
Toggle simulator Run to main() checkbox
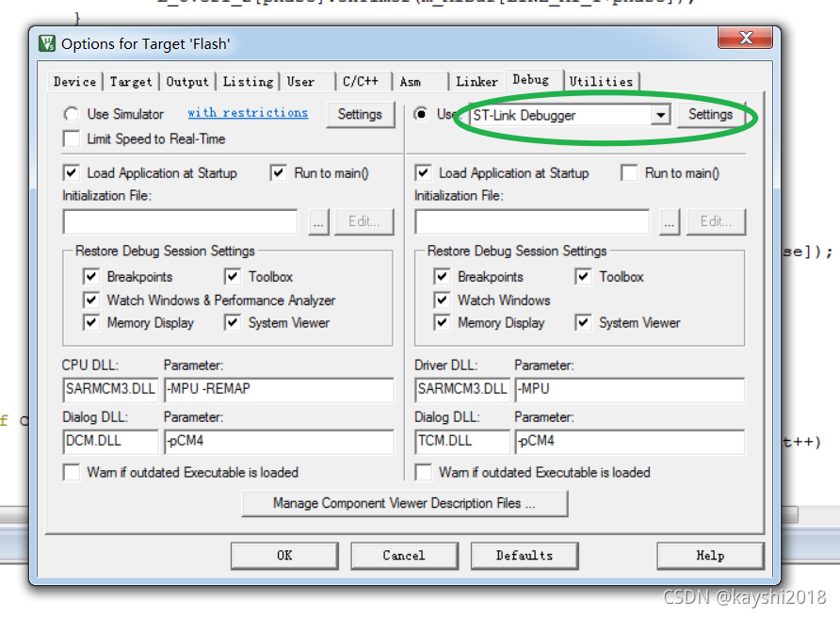pos(278,173)
